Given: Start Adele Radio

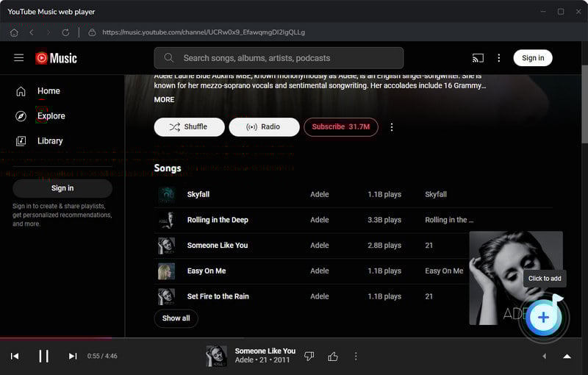Looking at the screenshot, I should (264, 126).
